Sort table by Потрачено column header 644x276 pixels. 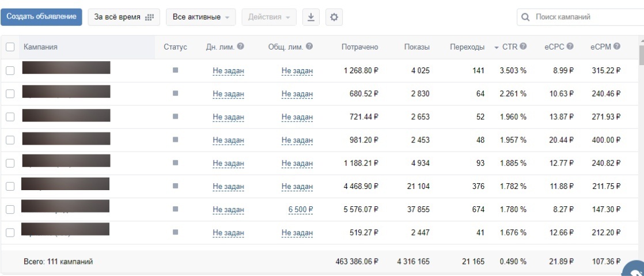coord(360,47)
